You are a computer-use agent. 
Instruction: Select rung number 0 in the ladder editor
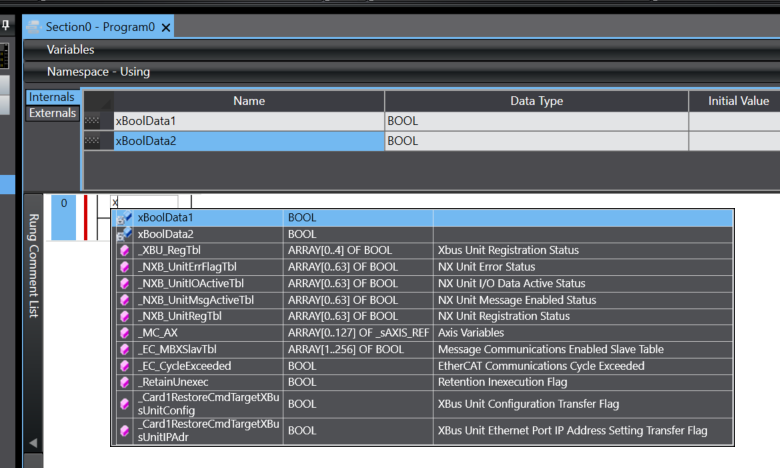[63, 203]
